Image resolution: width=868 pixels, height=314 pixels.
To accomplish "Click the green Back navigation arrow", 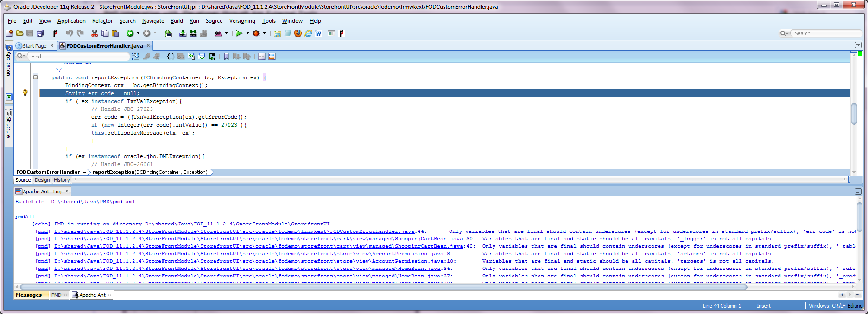I will [x=130, y=33].
